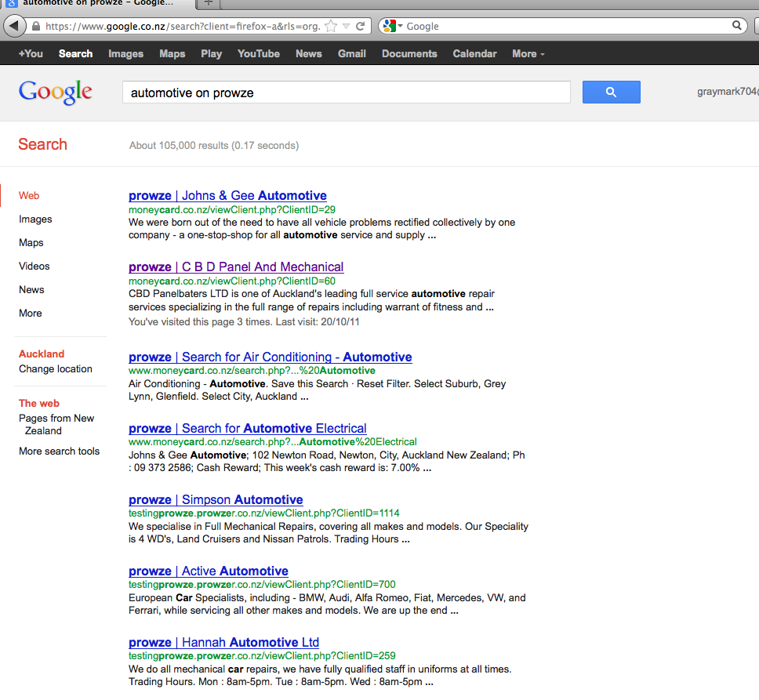
Task: Open search engine selector dropdown
Action: 393,26
